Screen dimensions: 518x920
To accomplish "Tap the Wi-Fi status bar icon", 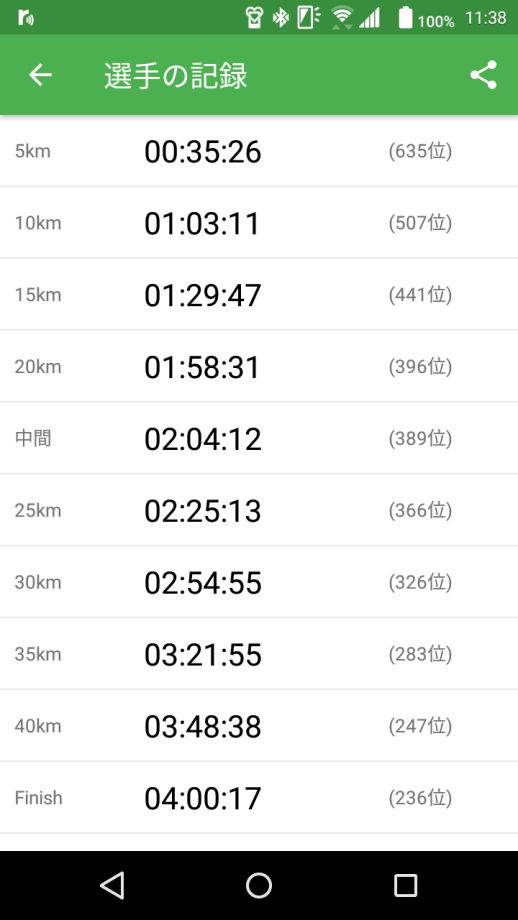I will point(342,18).
